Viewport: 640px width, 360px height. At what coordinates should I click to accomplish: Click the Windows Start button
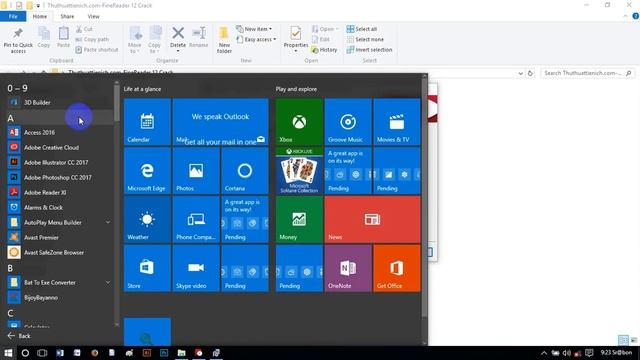click(x=8, y=353)
